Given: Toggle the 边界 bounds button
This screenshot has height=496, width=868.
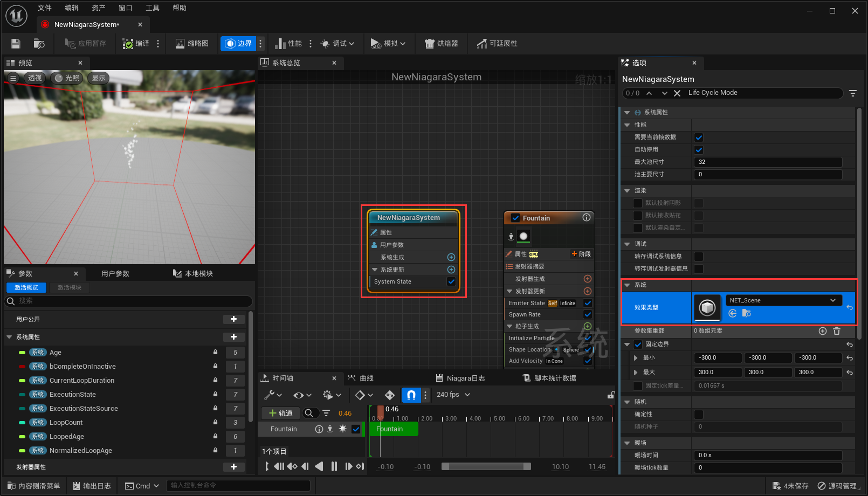Looking at the screenshot, I should 238,44.
